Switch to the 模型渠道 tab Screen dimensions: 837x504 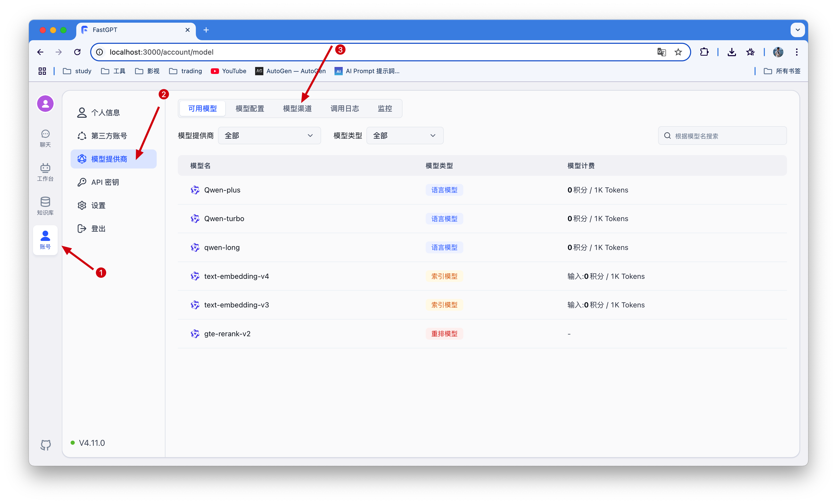pyautogui.click(x=297, y=108)
